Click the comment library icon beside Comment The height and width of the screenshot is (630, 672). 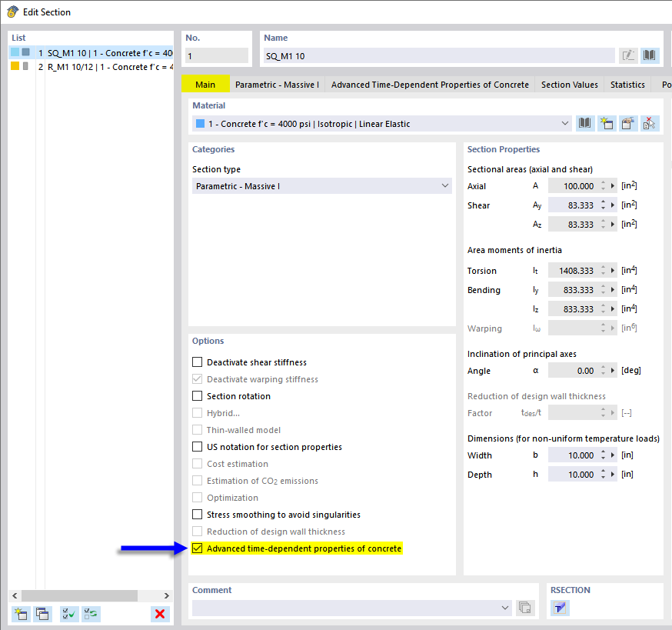(x=525, y=608)
